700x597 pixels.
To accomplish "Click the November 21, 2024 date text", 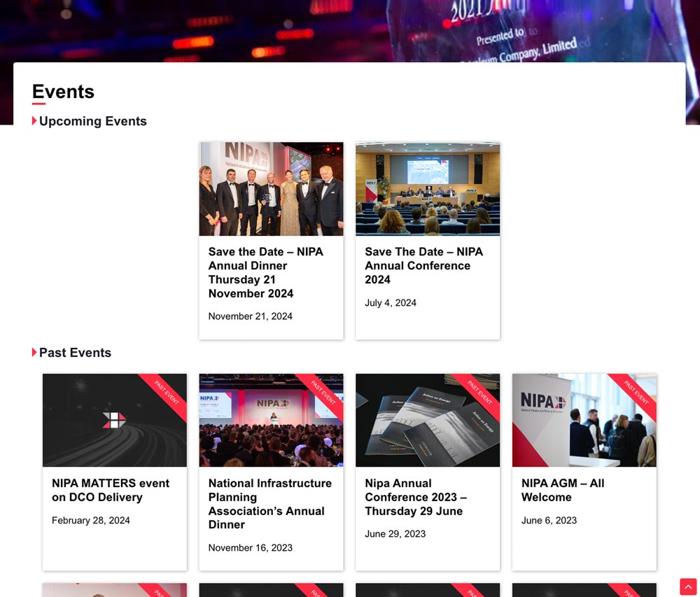I will click(250, 316).
